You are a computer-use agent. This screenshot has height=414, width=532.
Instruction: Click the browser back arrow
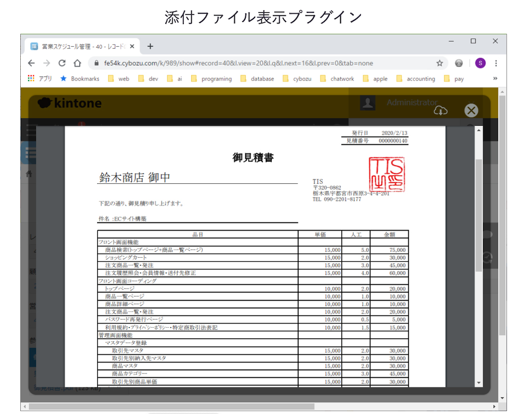pos(31,63)
